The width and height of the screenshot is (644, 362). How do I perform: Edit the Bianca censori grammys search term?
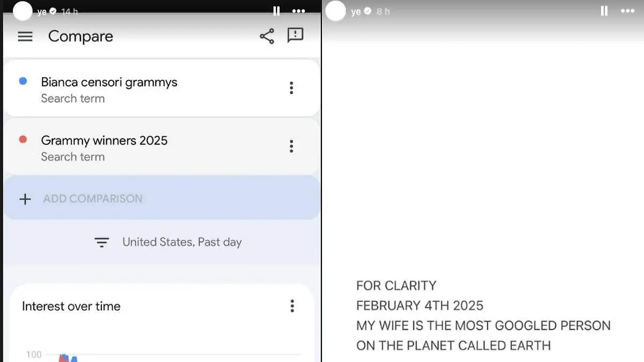(x=109, y=83)
